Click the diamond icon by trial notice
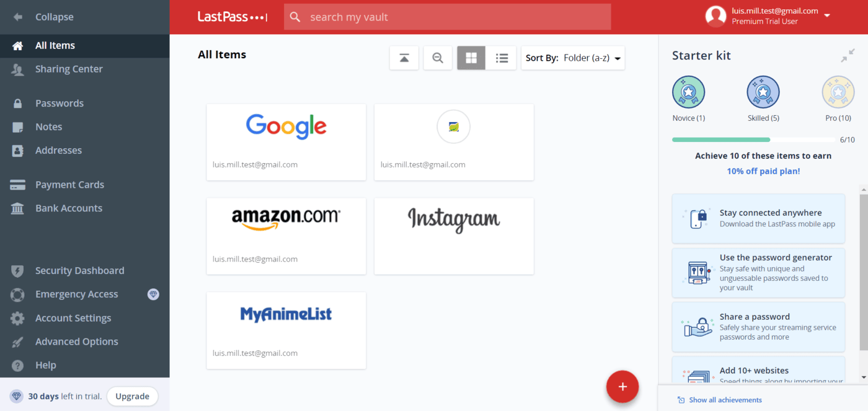 pyautogui.click(x=17, y=396)
